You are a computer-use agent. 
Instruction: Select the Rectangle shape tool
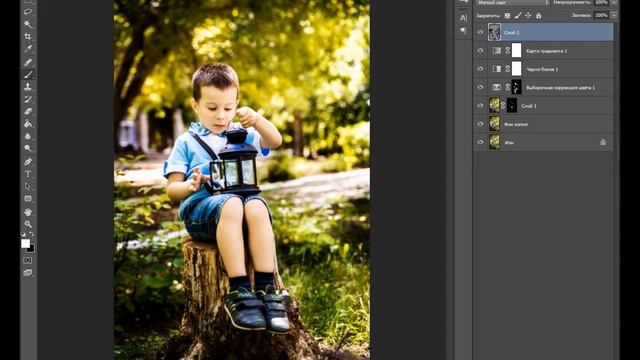(x=28, y=199)
